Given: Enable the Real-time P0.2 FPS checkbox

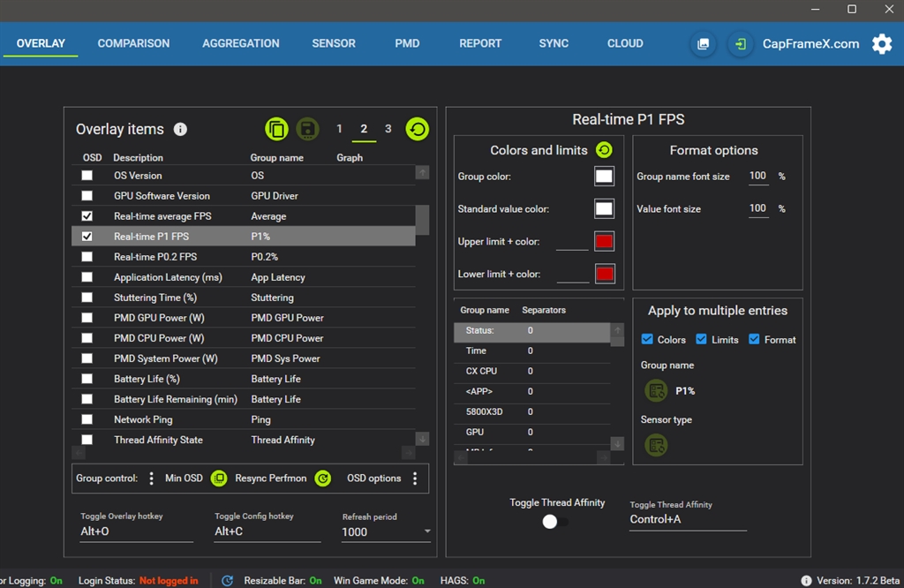Looking at the screenshot, I should (87, 257).
